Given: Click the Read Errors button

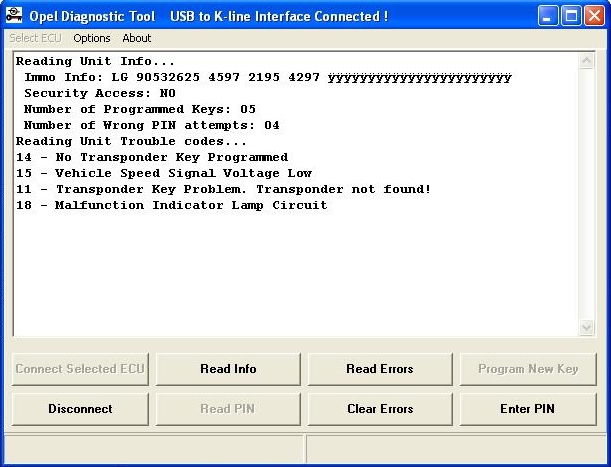Looking at the screenshot, I should click(x=380, y=369).
